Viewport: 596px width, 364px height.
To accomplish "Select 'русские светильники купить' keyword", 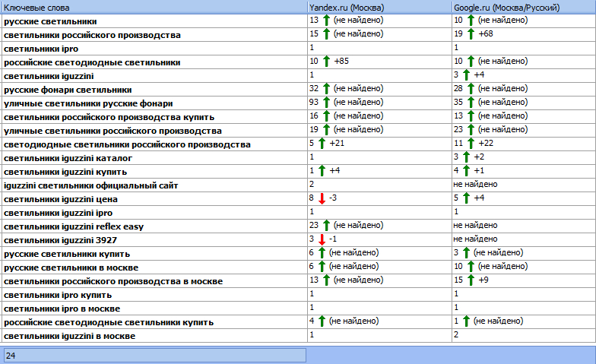I will [x=67, y=254].
